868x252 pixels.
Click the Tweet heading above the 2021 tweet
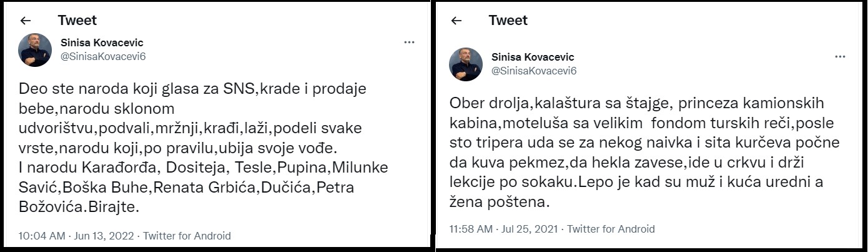[508, 20]
